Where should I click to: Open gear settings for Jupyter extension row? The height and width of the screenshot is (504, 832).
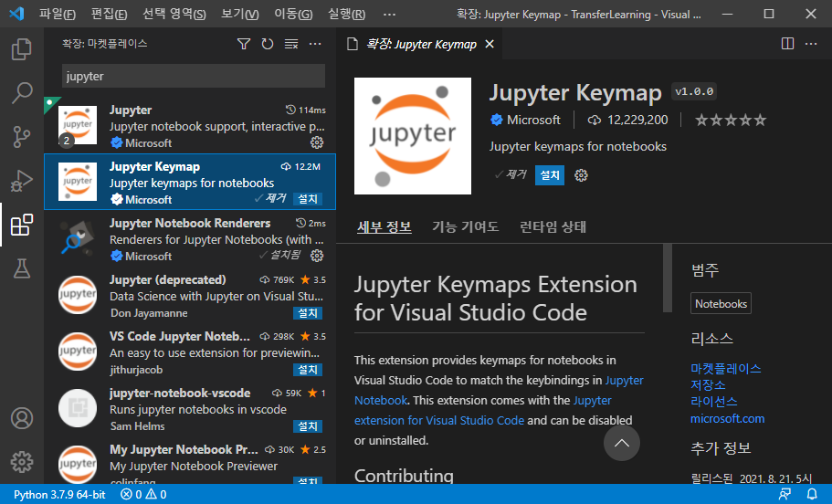click(317, 142)
